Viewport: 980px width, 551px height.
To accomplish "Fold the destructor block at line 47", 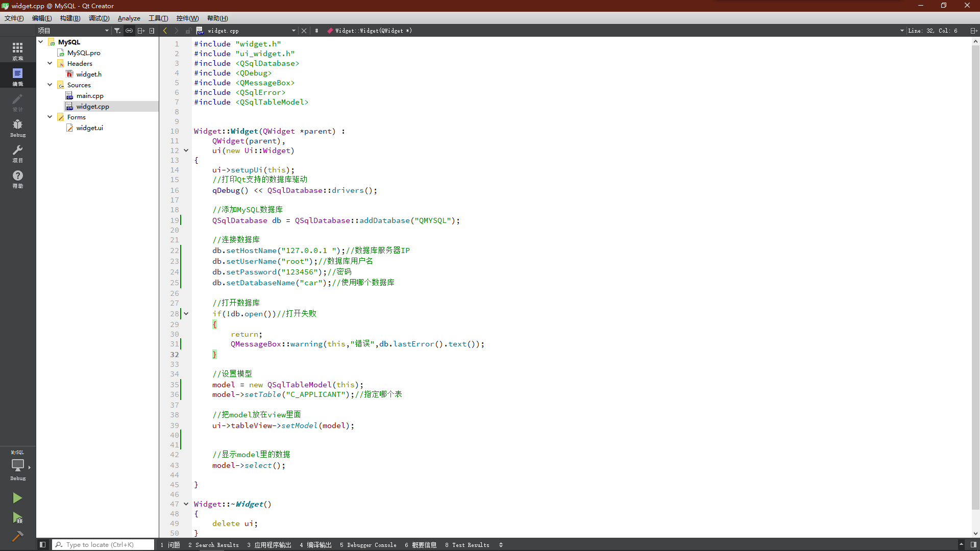I will tap(186, 504).
